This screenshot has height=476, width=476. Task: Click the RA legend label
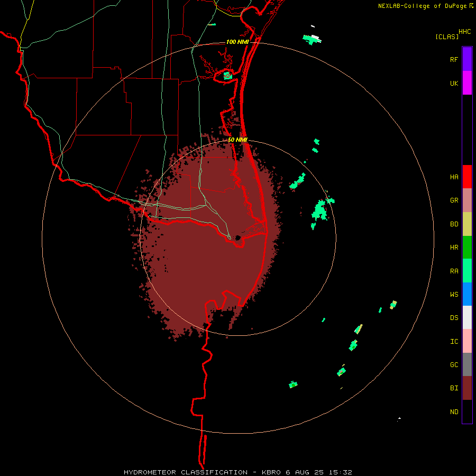point(454,271)
